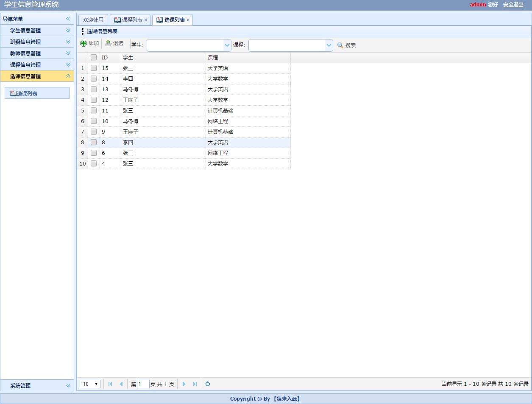532x404 pixels.
Task: Check the row with ID 11
Action: click(x=94, y=110)
